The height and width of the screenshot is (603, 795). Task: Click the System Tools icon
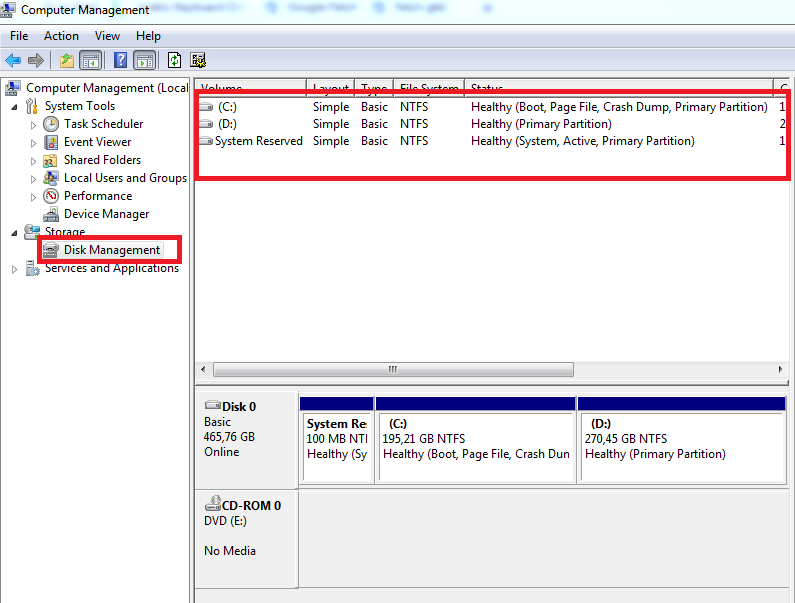click(32, 106)
